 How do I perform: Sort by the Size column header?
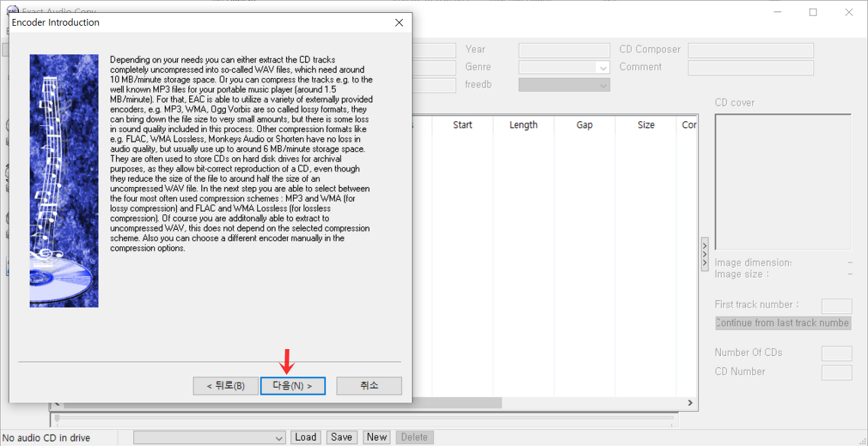tap(646, 125)
